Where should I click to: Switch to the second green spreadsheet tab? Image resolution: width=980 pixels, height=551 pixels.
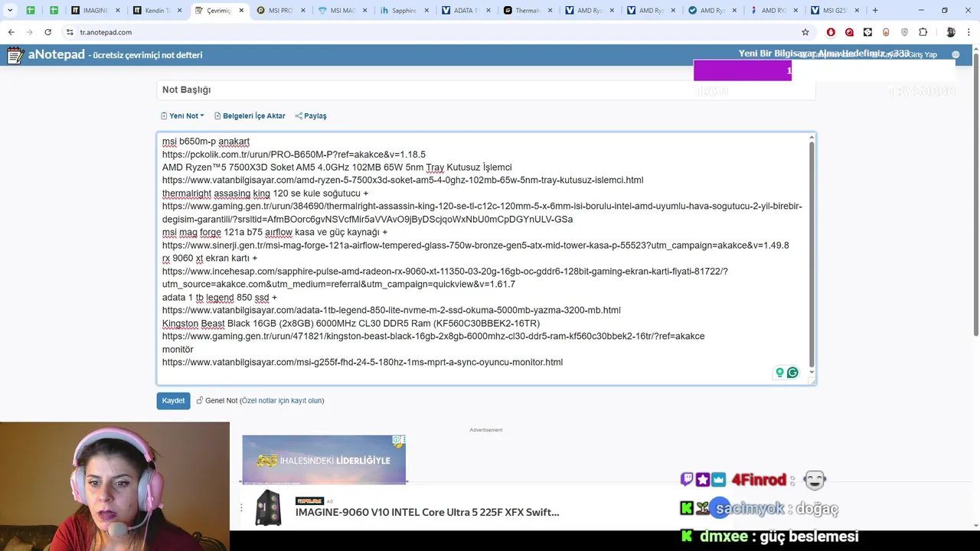(x=54, y=11)
